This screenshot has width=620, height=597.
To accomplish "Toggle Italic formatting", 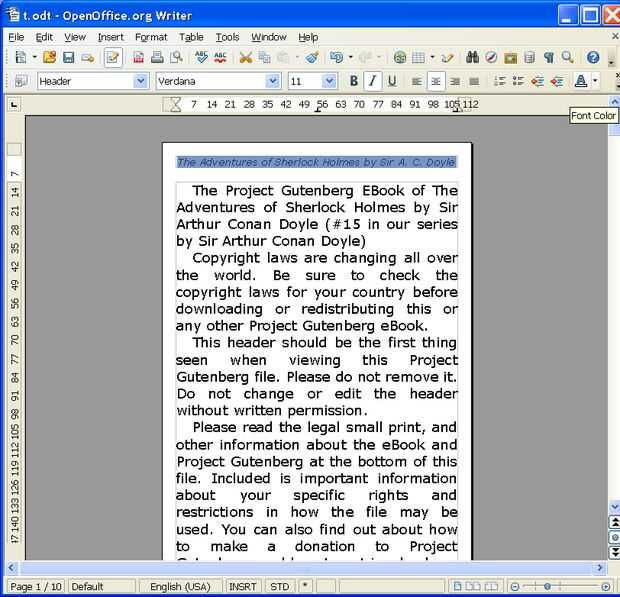I will (x=372, y=81).
